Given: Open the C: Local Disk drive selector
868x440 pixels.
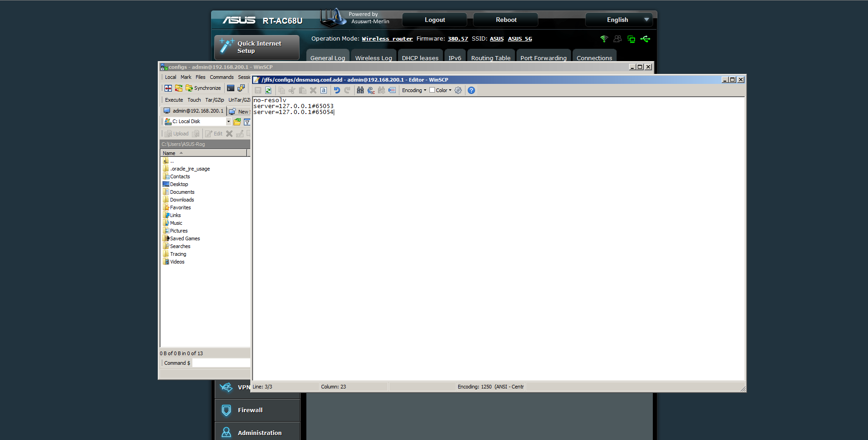Looking at the screenshot, I should pyautogui.click(x=197, y=122).
